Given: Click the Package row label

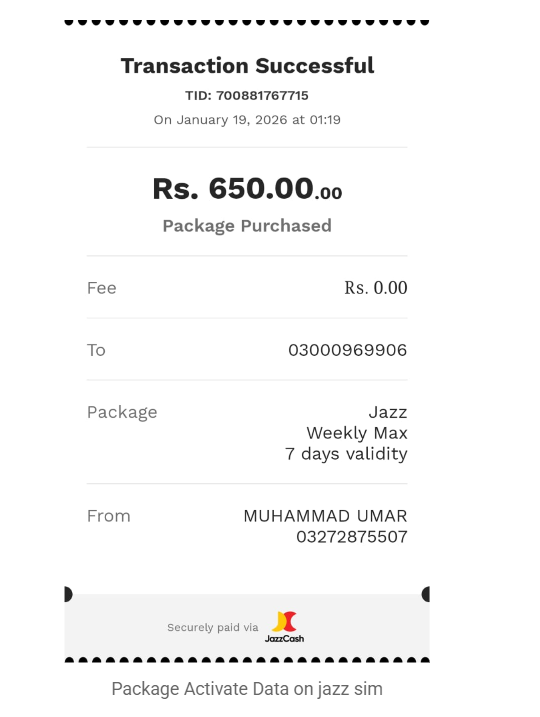Looking at the screenshot, I should click(x=122, y=412).
